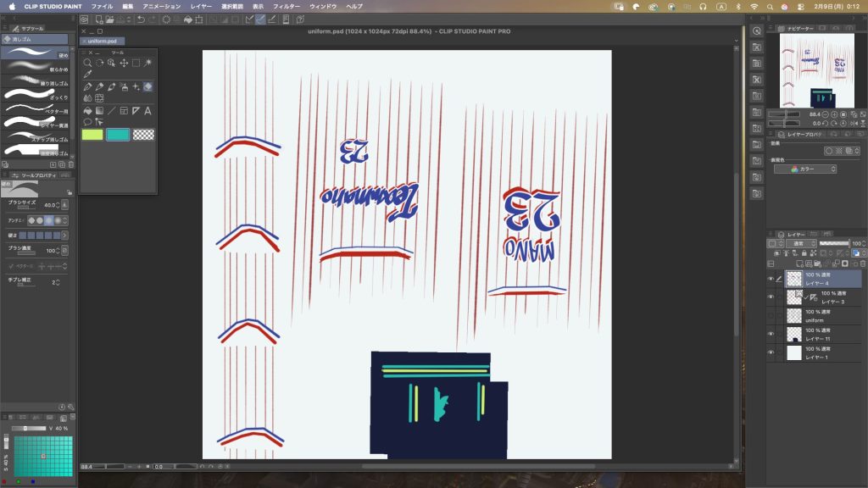This screenshot has height=488, width=868.
Task: Pick the Eyedropper tool
Action: (87, 75)
